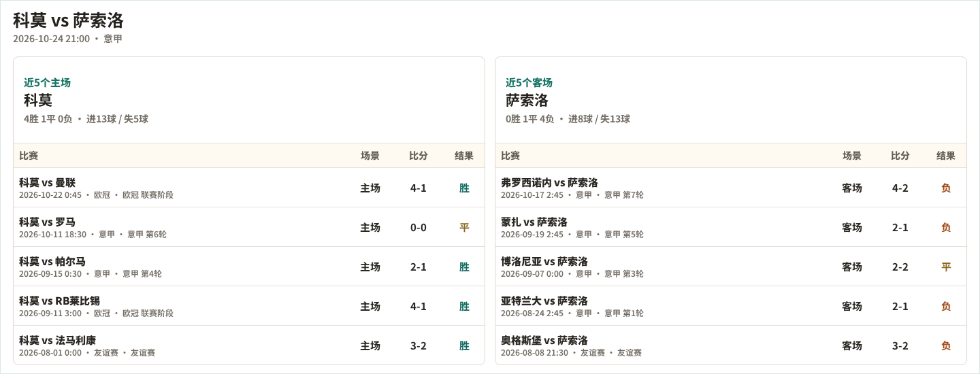Image resolution: width=980 pixels, height=374 pixels.
Task: Click 客场 in the 博洛尼亚 vs 萨索洛 row
Action: pos(852,267)
